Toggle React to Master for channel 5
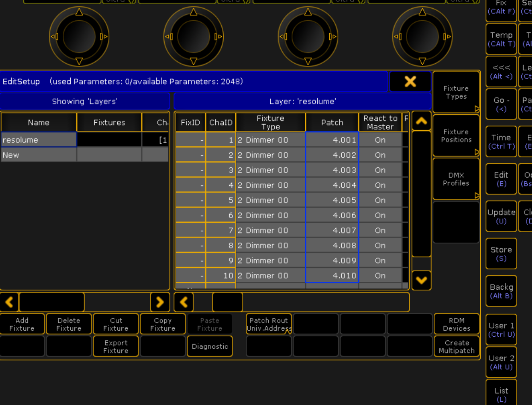532x405 pixels. tap(380, 200)
